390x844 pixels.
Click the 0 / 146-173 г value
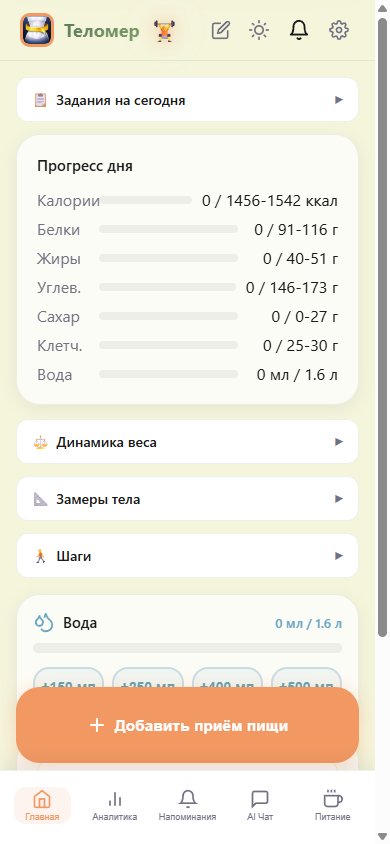[292, 288]
